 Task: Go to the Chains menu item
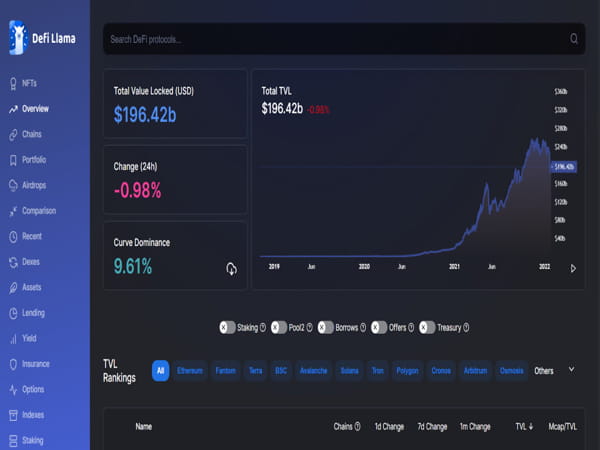pyautogui.click(x=32, y=135)
